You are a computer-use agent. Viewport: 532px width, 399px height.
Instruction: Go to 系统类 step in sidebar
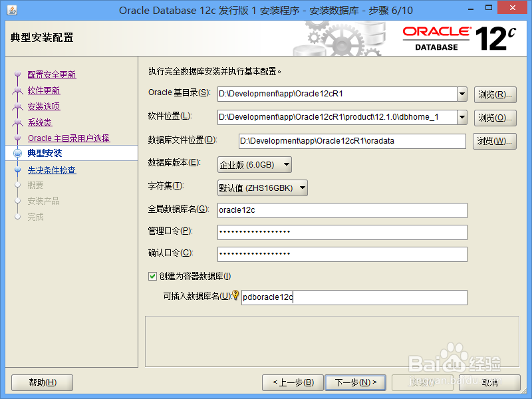click(40, 122)
